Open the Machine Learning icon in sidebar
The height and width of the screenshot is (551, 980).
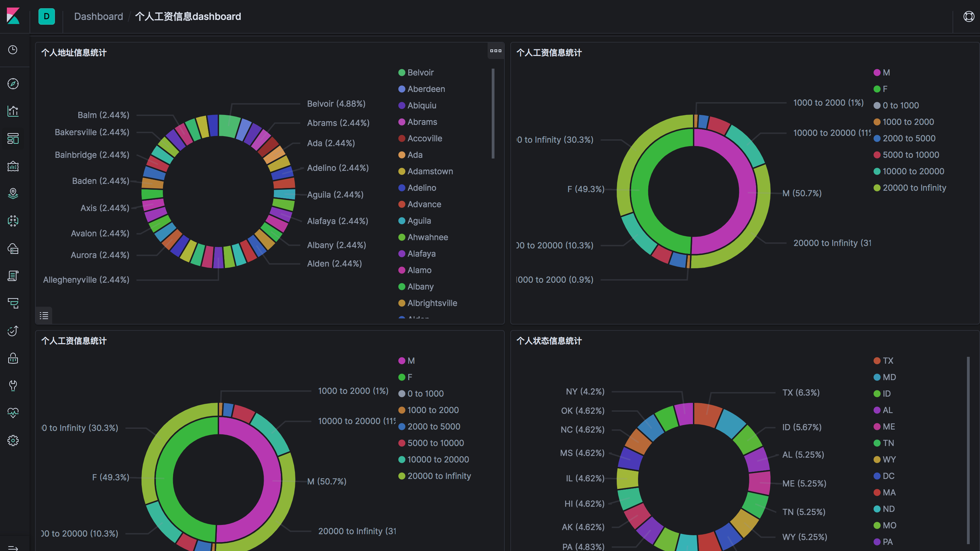13,221
